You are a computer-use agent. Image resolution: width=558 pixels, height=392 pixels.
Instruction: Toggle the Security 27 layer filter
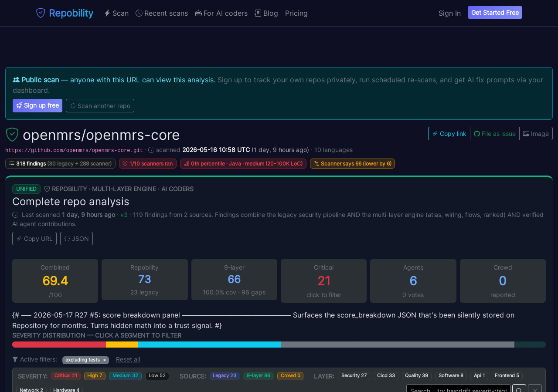click(354, 375)
